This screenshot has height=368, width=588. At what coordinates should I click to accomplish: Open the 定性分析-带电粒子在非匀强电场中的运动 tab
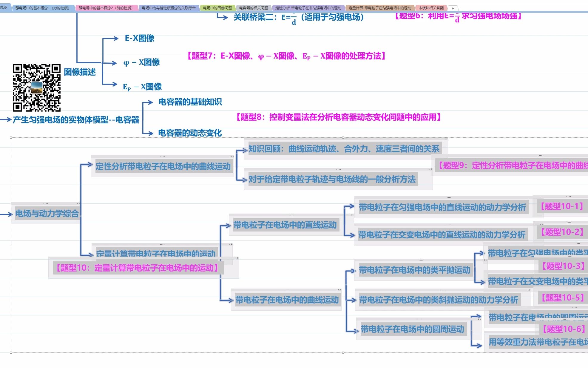(308, 8)
